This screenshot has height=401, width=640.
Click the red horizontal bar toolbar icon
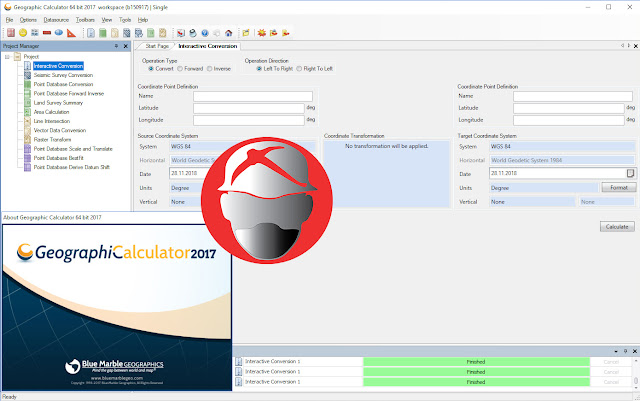[x=47, y=33]
